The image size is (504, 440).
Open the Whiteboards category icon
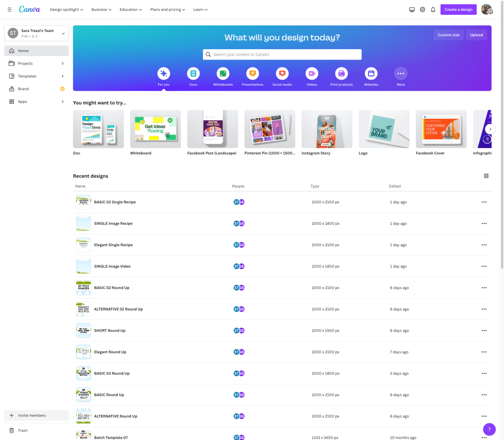coord(223,74)
